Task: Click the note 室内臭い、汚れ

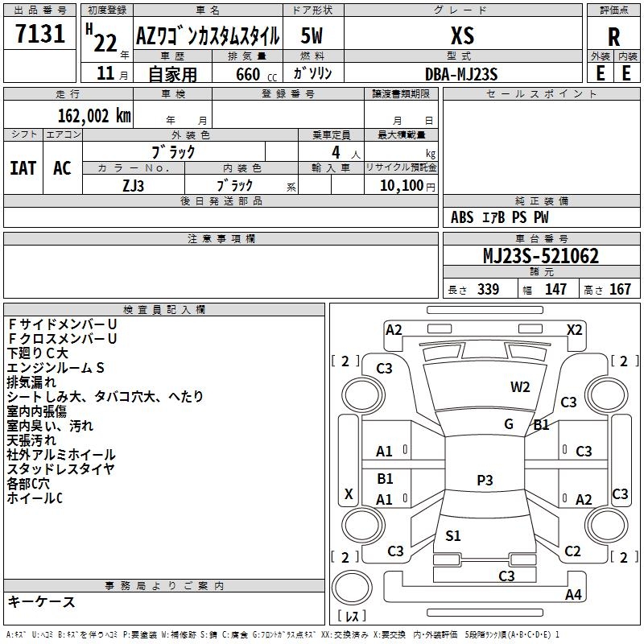Action: tap(50, 426)
